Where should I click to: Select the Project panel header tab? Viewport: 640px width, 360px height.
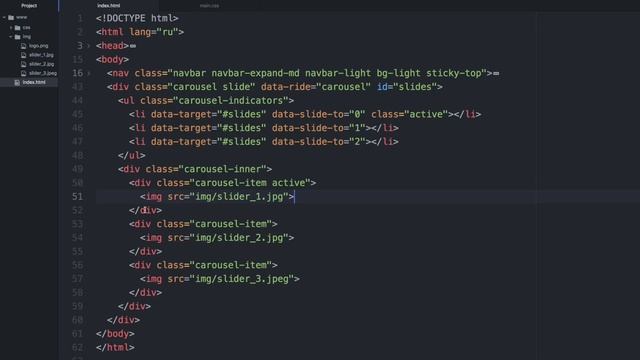pyautogui.click(x=29, y=6)
